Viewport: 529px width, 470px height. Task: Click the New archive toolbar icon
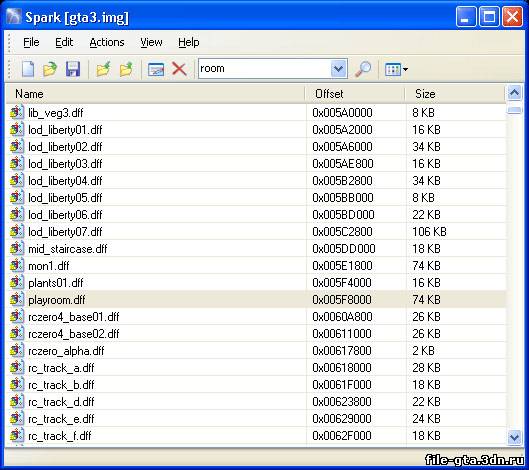coord(28,69)
